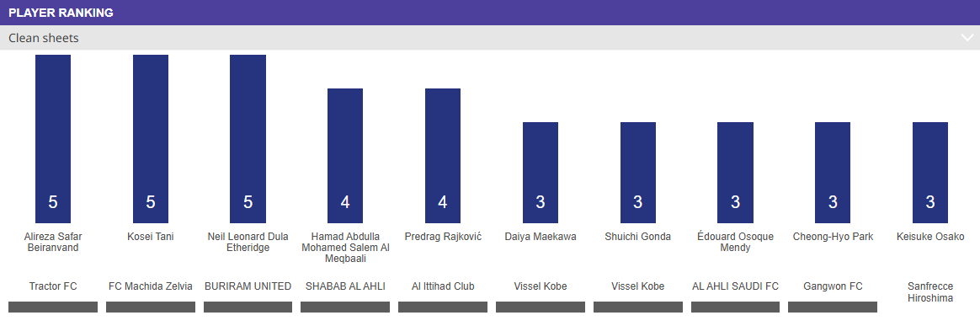This screenshot has height=326, width=980.
Task: Open Keisuke Osako's player name
Action: pos(930,237)
